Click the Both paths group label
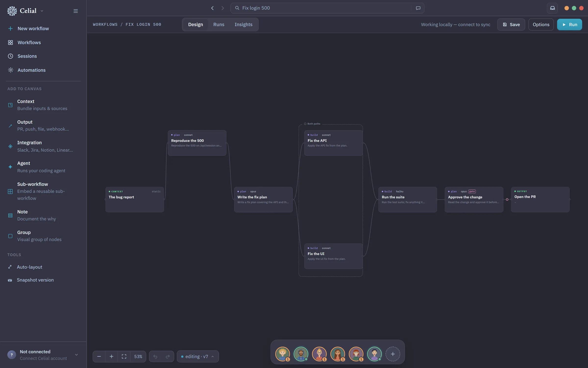The height and width of the screenshot is (368, 588). (312, 124)
